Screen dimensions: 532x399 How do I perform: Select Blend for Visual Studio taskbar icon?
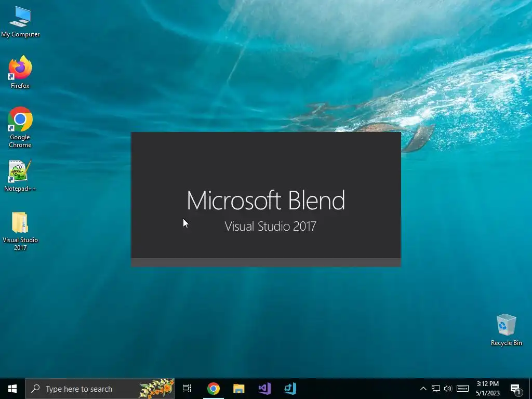pyautogui.click(x=290, y=389)
